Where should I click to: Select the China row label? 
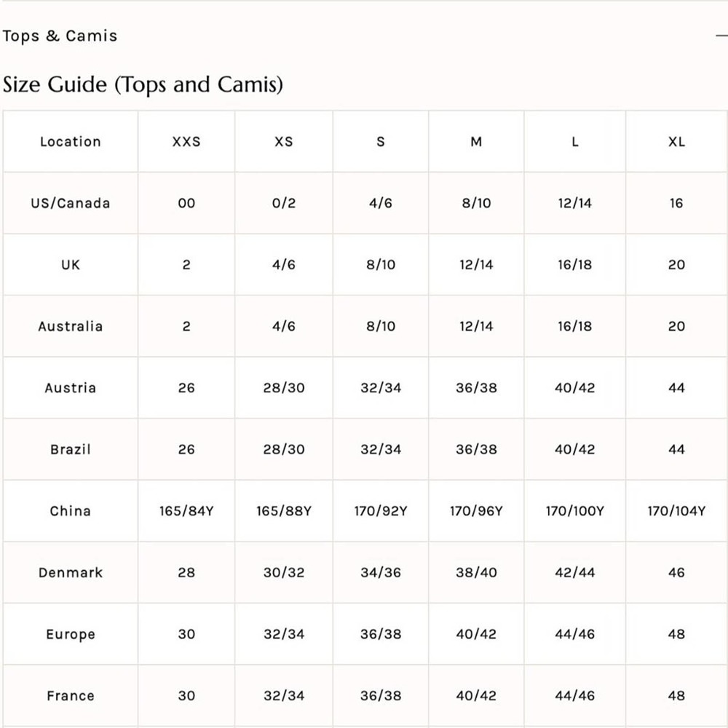point(70,511)
